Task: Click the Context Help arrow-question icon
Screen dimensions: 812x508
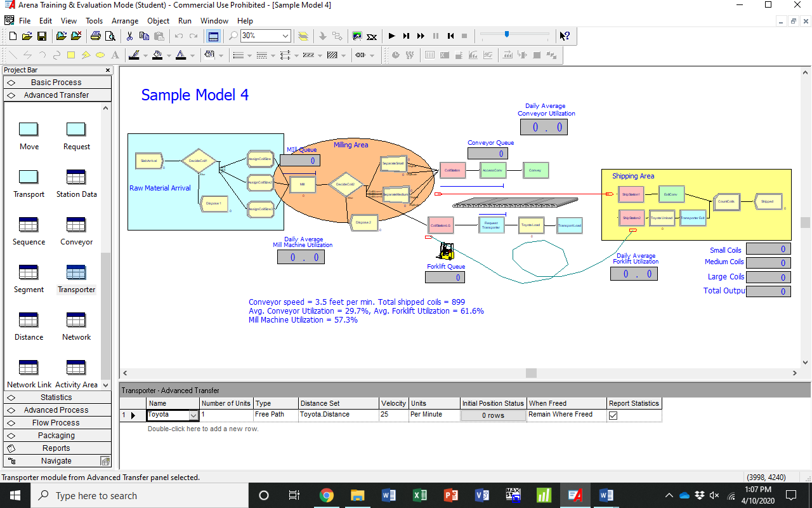Action: [x=565, y=36]
